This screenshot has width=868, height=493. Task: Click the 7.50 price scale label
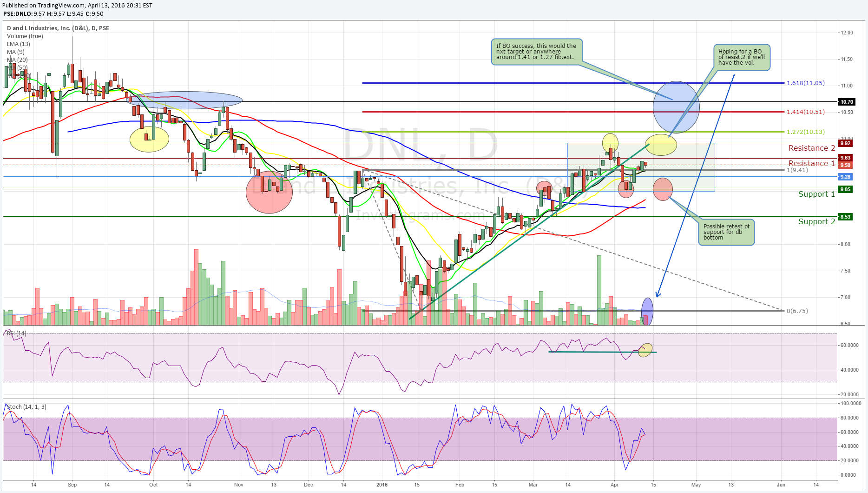(x=847, y=271)
